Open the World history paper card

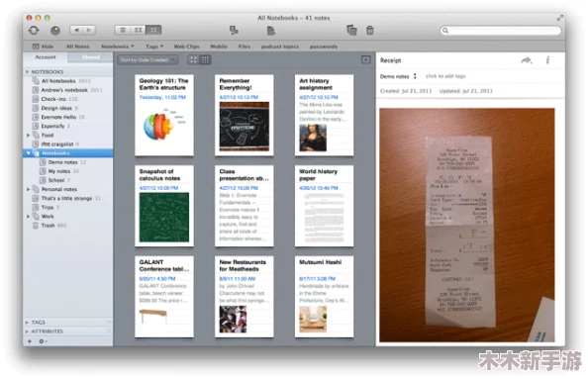click(324, 206)
